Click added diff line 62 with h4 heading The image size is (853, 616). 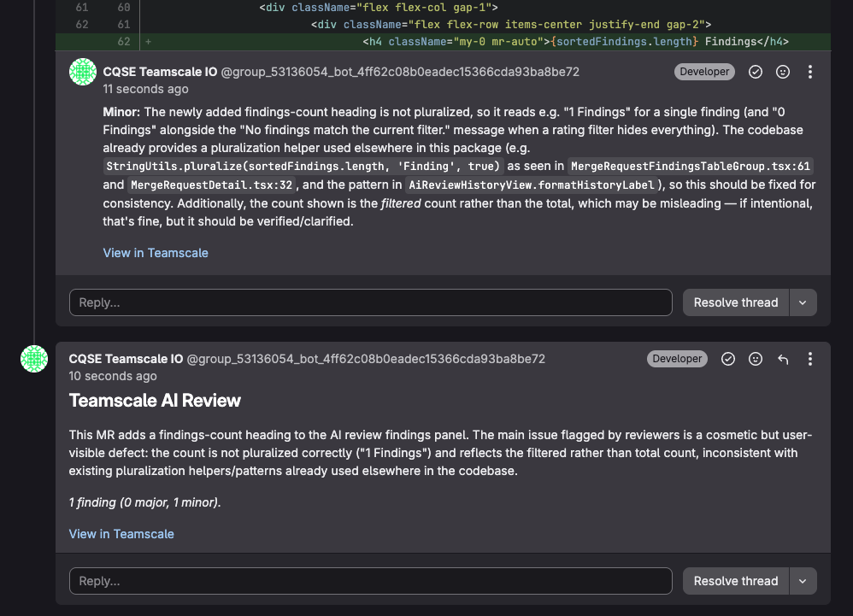coord(443,42)
